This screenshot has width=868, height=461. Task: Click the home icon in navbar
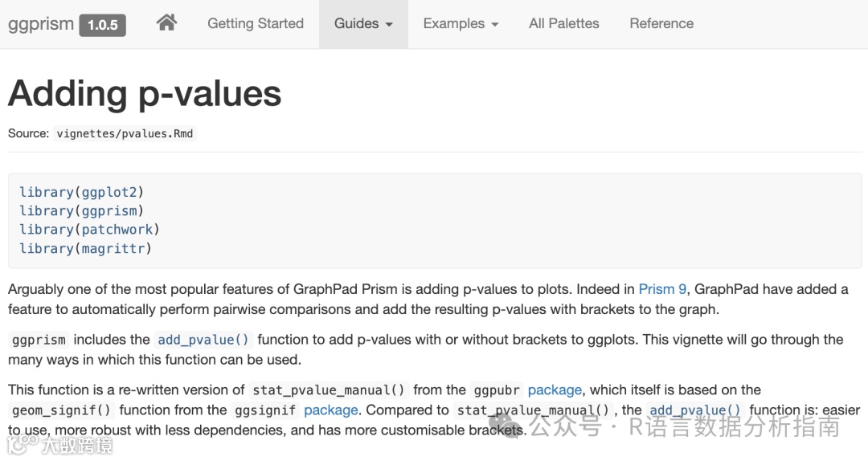click(166, 23)
